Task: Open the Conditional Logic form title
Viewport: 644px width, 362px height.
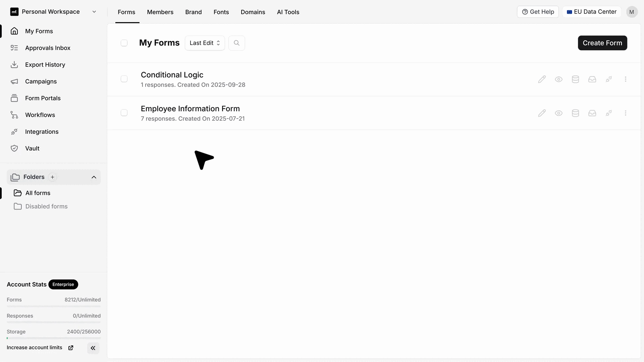Action: click(x=172, y=75)
